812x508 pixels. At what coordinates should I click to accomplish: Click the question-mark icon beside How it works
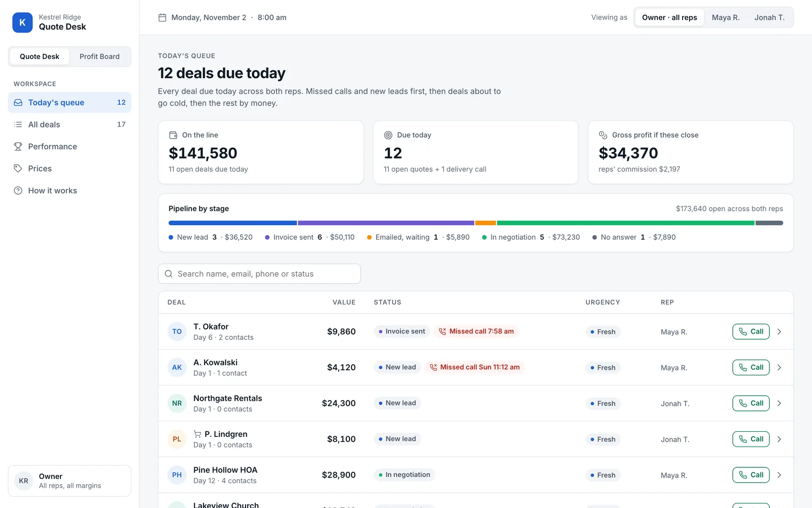[x=18, y=190]
